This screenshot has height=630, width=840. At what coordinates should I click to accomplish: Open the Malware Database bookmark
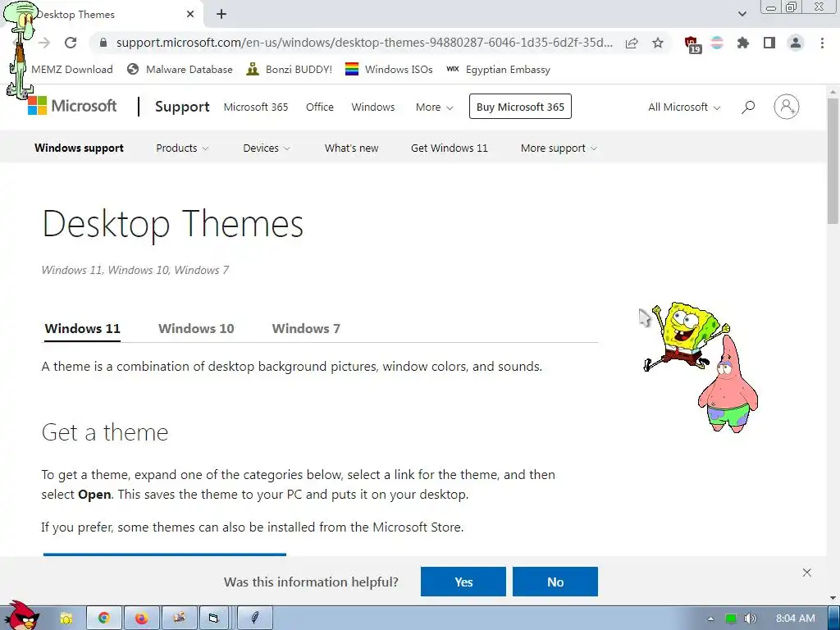pyautogui.click(x=180, y=69)
